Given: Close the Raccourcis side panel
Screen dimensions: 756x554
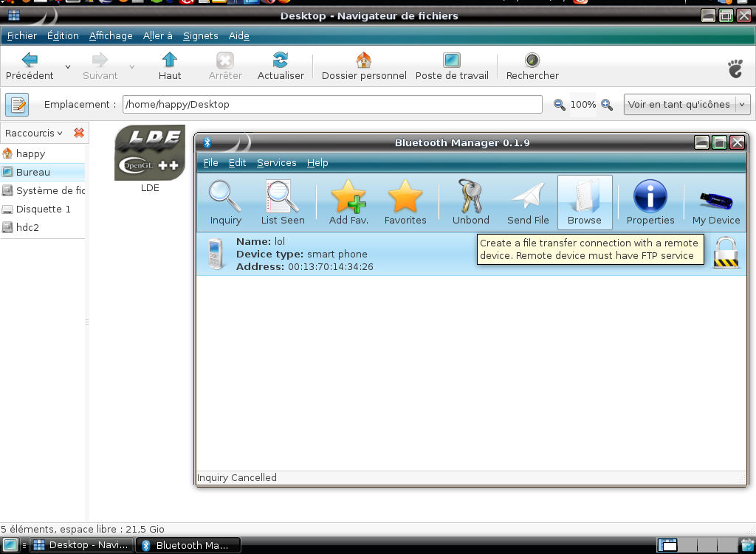Looking at the screenshot, I should click(79, 133).
